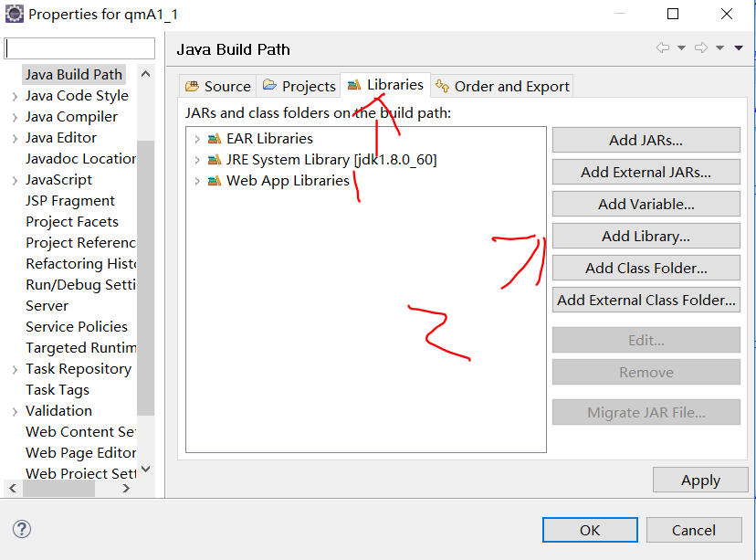
Task: Confirm with the OK button
Action: (x=590, y=530)
